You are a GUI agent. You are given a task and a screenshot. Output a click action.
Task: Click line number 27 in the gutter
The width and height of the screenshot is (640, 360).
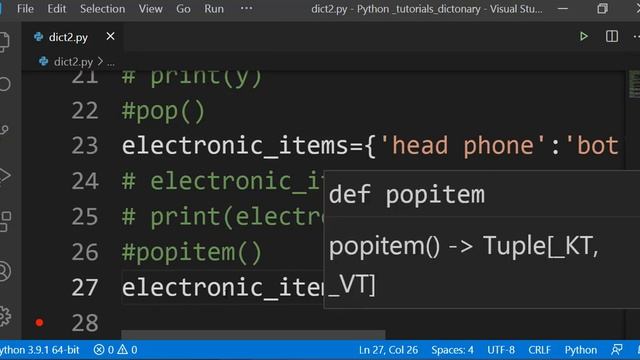point(85,288)
